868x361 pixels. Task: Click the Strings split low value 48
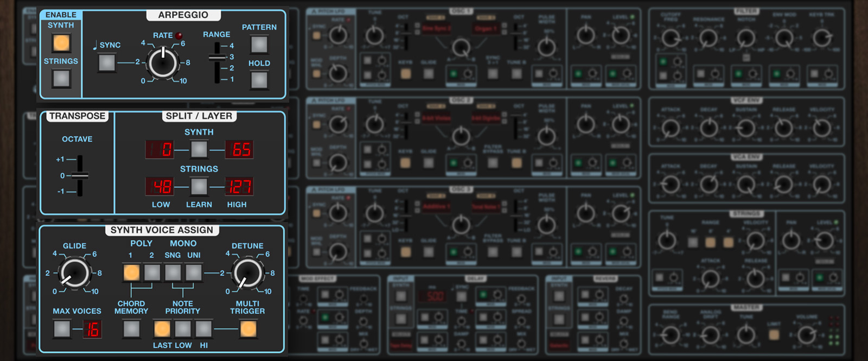coord(159,186)
